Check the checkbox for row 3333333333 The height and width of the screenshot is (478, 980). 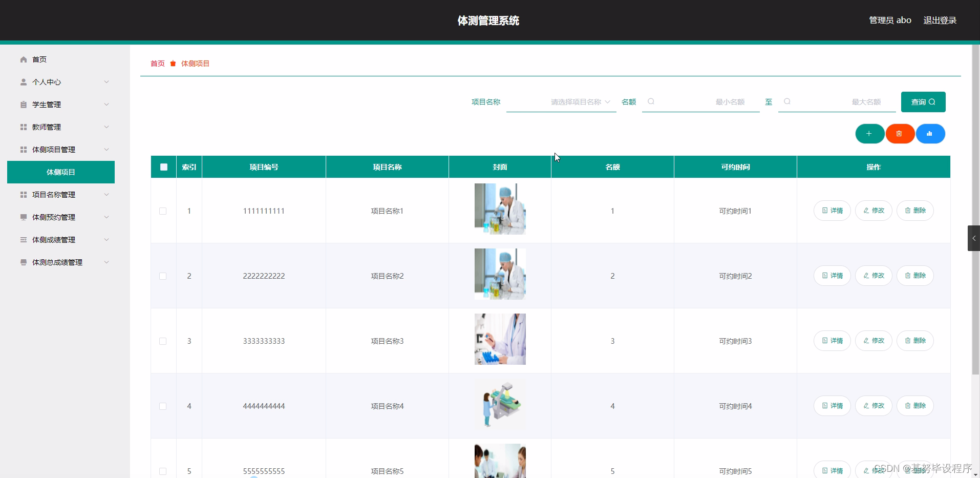(163, 341)
